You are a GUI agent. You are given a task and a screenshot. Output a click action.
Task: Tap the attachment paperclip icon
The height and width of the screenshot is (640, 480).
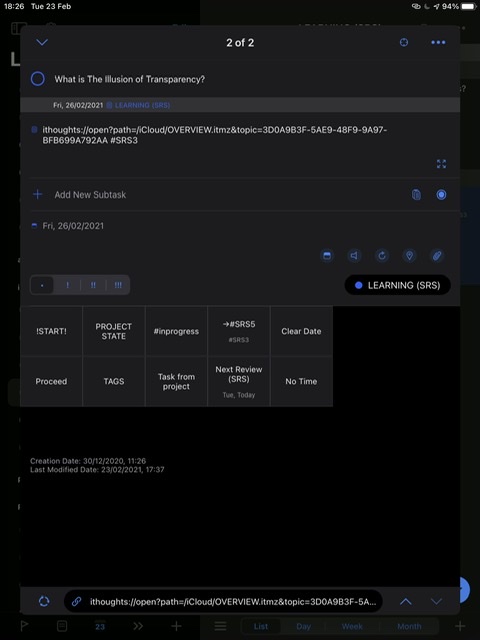[x=437, y=256]
